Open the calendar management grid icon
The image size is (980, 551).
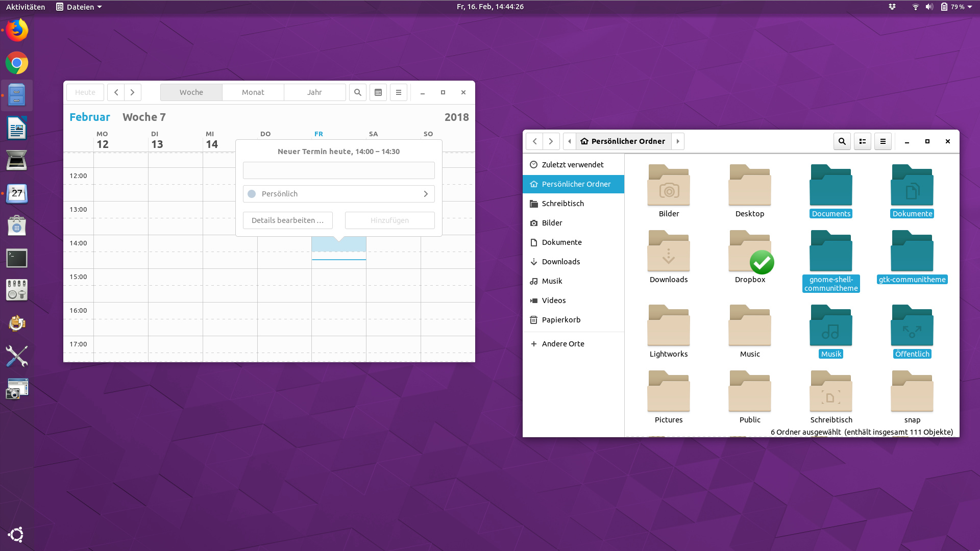(x=378, y=92)
